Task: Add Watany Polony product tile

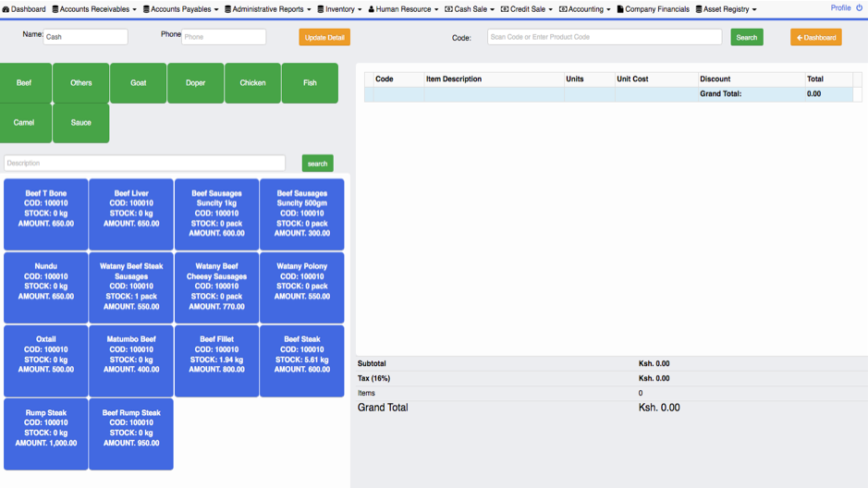Action: click(301, 287)
